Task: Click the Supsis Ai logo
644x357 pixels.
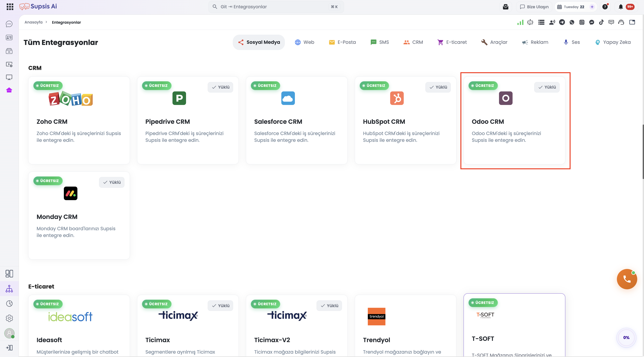Action: [38, 7]
